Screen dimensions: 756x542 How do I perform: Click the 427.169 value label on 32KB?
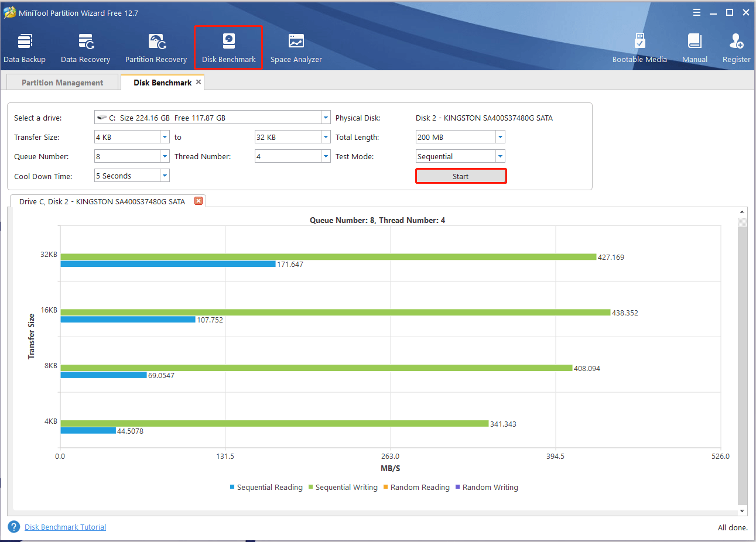pyautogui.click(x=611, y=257)
